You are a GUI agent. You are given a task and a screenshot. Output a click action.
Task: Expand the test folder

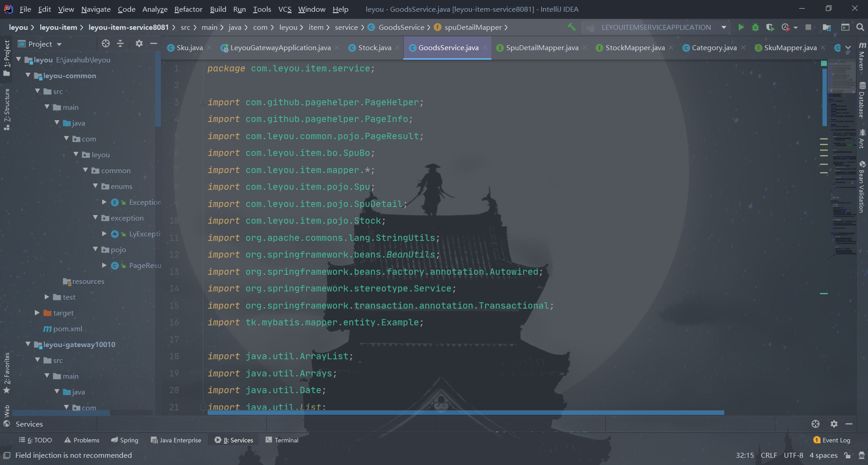(47, 297)
